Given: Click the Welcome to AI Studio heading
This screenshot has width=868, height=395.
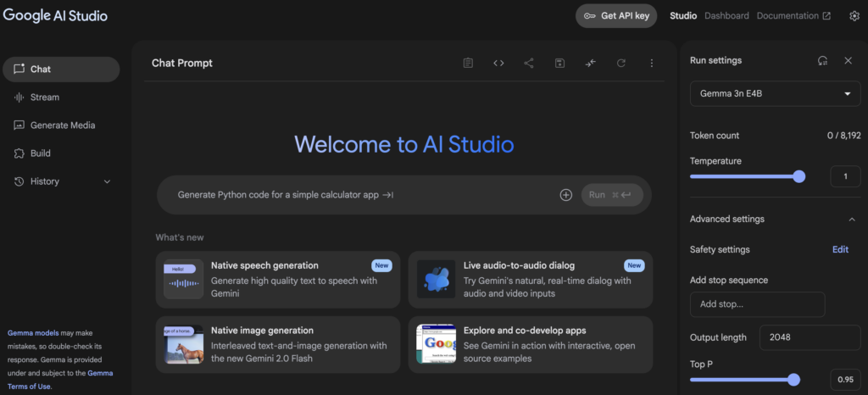Looking at the screenshot, I should pos(404,144).
